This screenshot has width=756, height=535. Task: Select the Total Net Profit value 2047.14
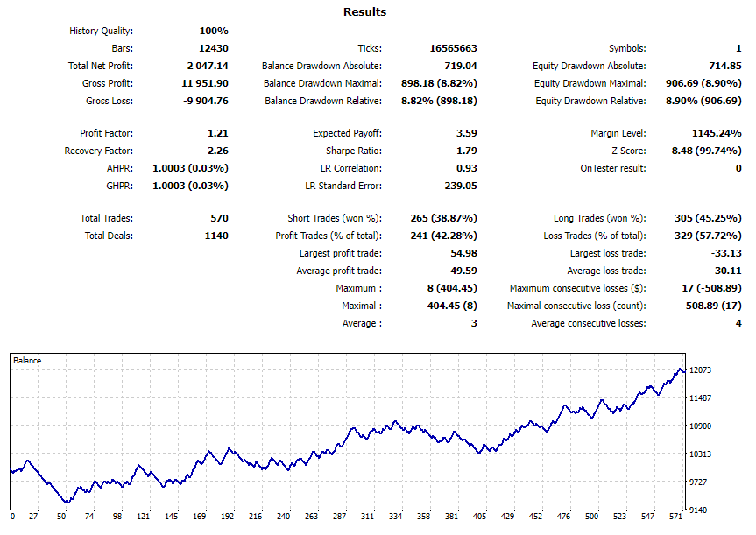(208, 65)
